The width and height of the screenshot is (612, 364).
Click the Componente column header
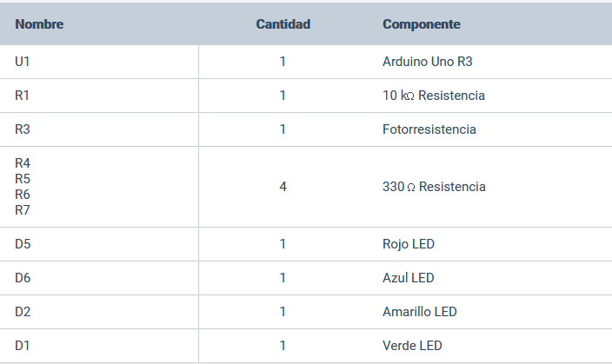click(421, 24)
